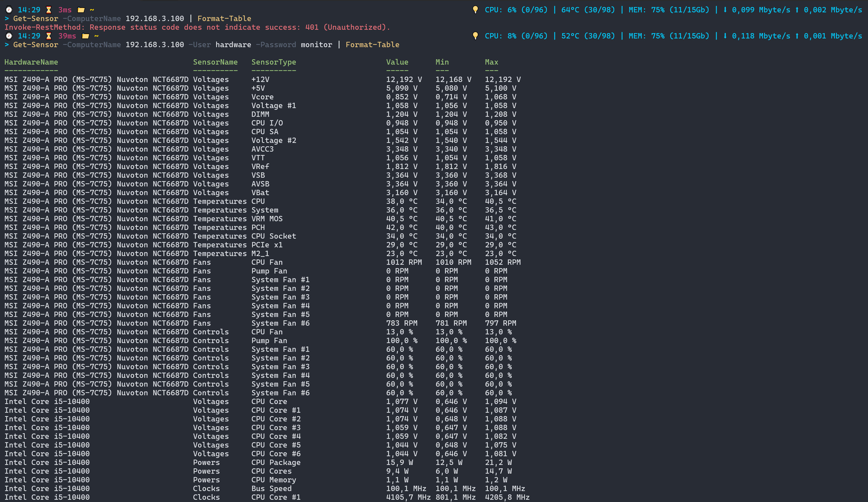
Task: Click the max clock value 4205,8 MHz
Action: pos(507,497)
